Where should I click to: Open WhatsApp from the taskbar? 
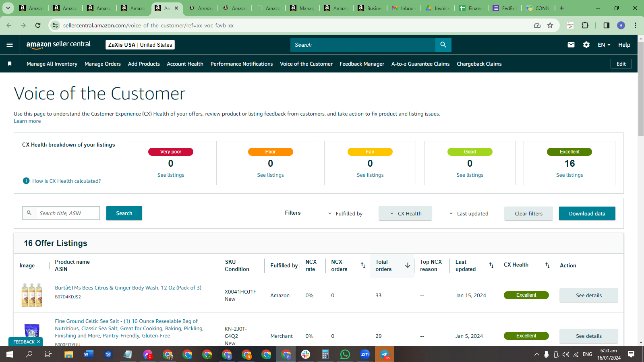coord(345,354)
